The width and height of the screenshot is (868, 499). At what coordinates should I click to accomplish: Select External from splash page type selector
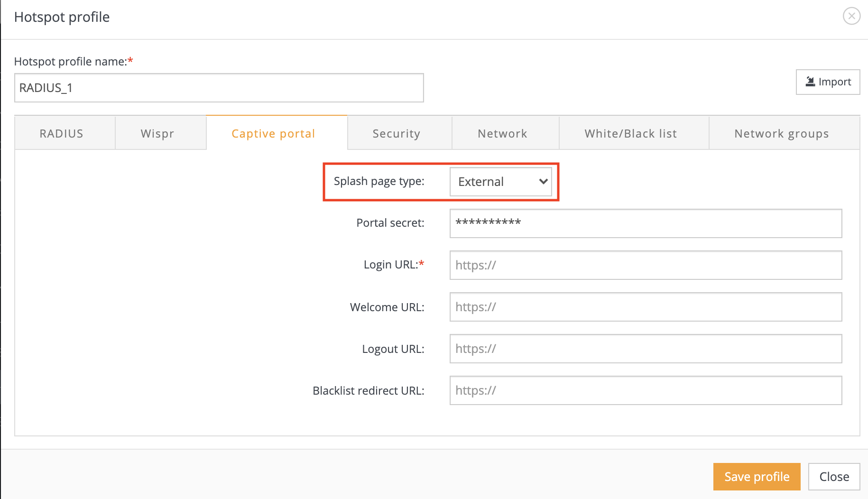501,182
